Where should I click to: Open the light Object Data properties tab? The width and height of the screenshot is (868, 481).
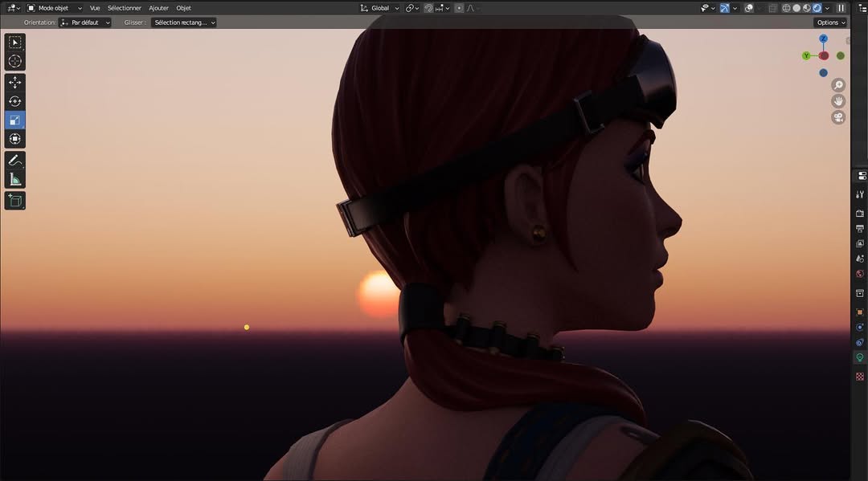coord(860,357)
